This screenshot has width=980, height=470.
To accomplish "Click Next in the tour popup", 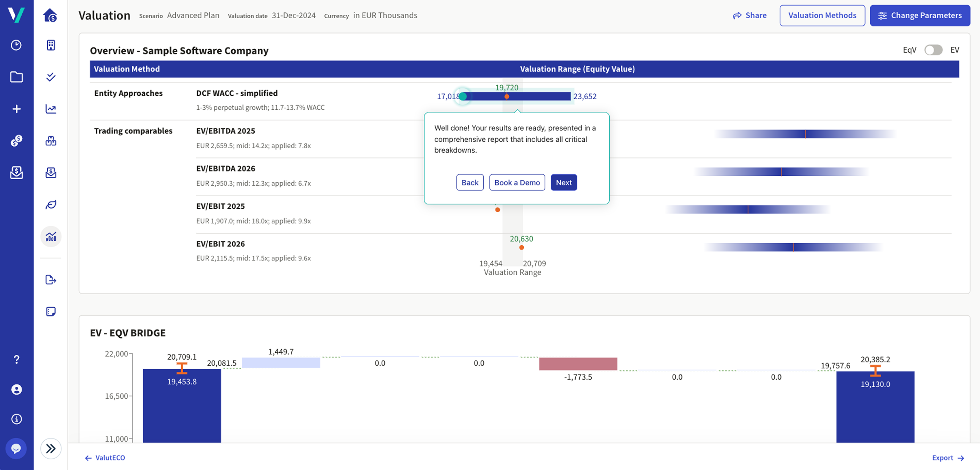I will (x=563, y=182).
